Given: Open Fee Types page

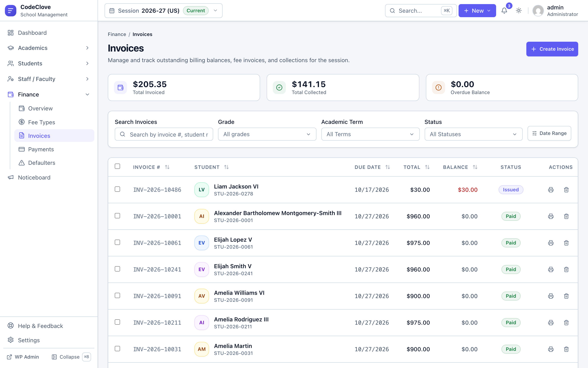Looking at the screenshot, I should click(54, 122).
